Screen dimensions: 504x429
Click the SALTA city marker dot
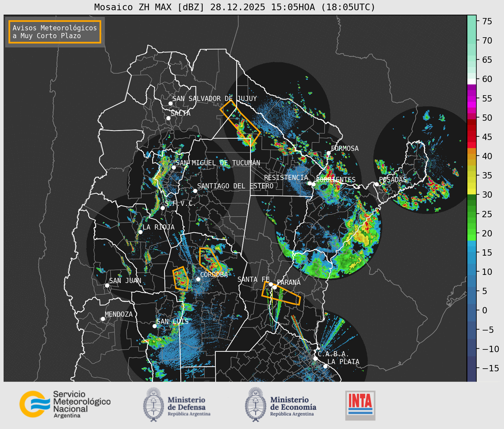click(168, 118)
